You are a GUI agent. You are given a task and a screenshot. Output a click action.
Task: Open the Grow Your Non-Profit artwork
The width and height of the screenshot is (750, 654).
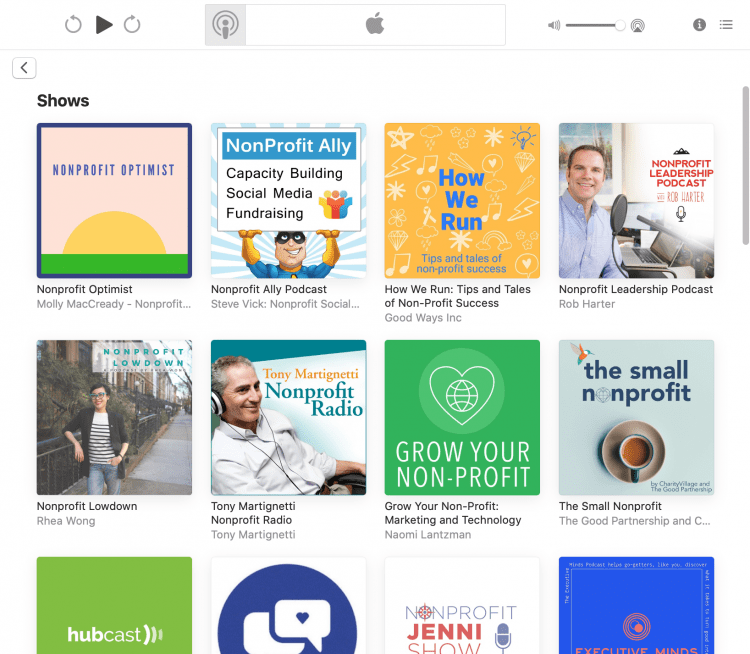point(462,417)
